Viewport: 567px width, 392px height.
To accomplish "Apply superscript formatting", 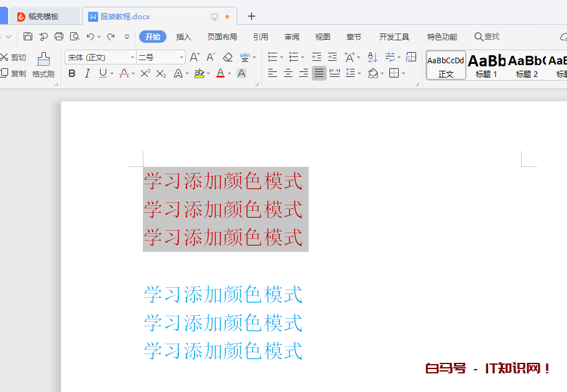I will pyautogui.click(x=145, y=73).
